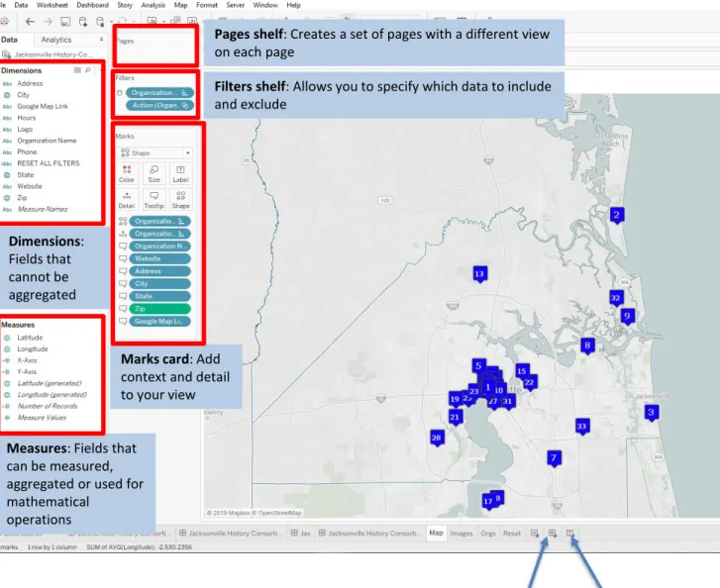The image size is (720, 588).
Task: Select map marker number 3
Action: pos(651,413)
